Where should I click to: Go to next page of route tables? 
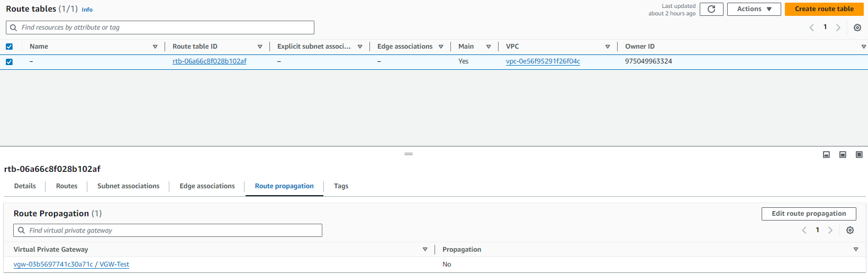click(x=838, y=27)
